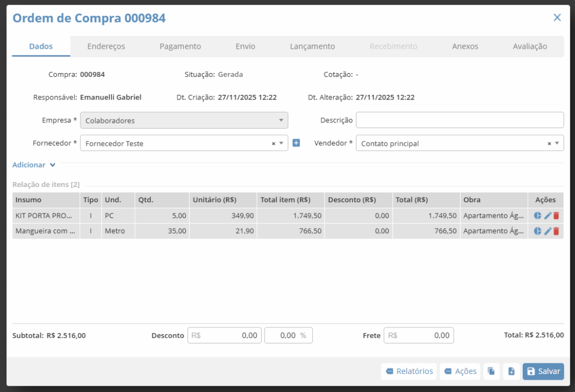
Task: Save the order with Salvar button
Action: (543, 371)
